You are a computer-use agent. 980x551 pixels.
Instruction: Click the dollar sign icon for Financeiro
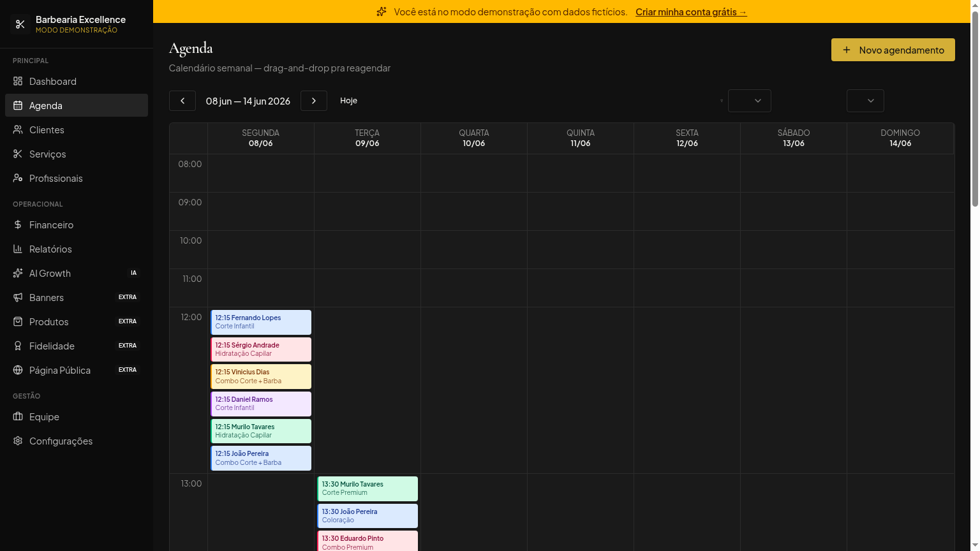pyautogui.click(x=18, y=224)
